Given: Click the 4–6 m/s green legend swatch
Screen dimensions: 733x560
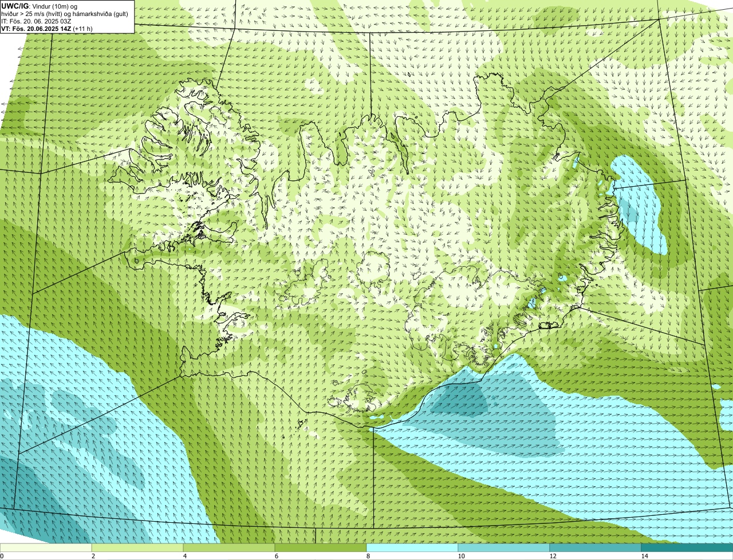Looking at the screenshot, I should tap(229, 547).
